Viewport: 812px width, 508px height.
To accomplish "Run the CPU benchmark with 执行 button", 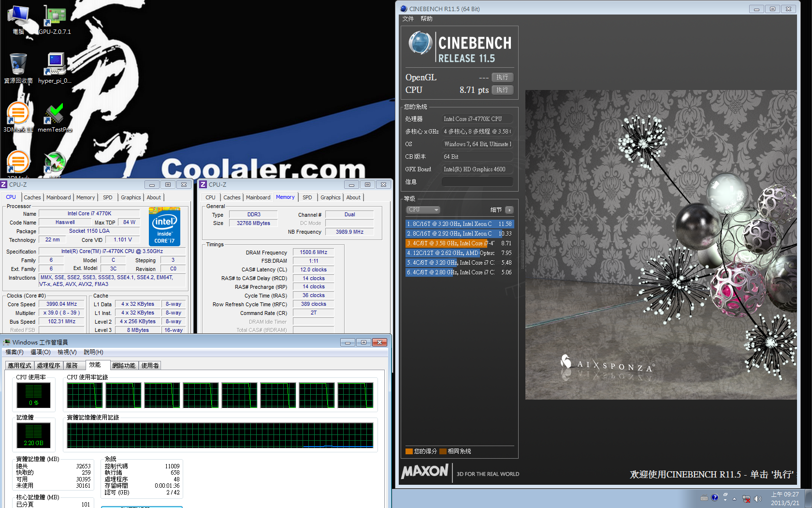I will [x=502, y=90].
